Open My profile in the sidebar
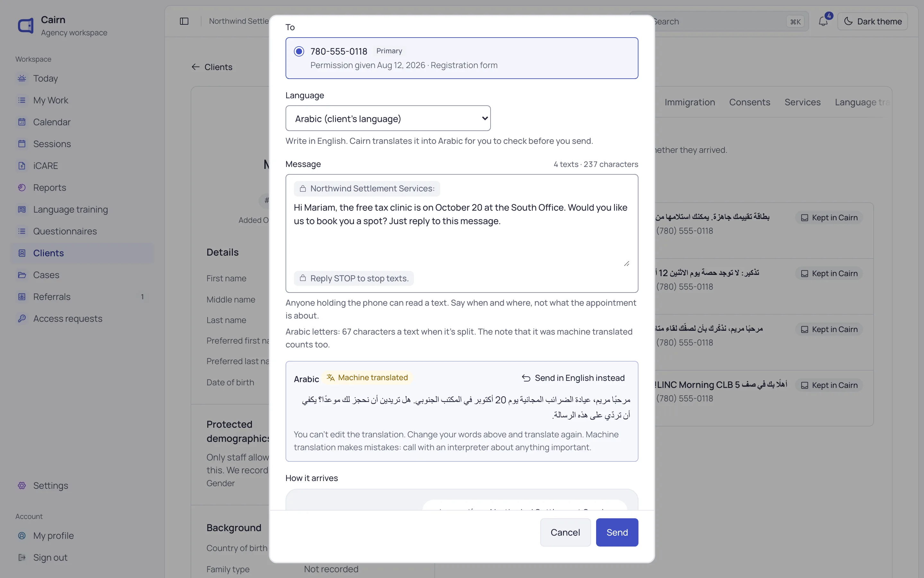Image resolution: width=924 pixels, height=578 pixels. tap(82, 535)
